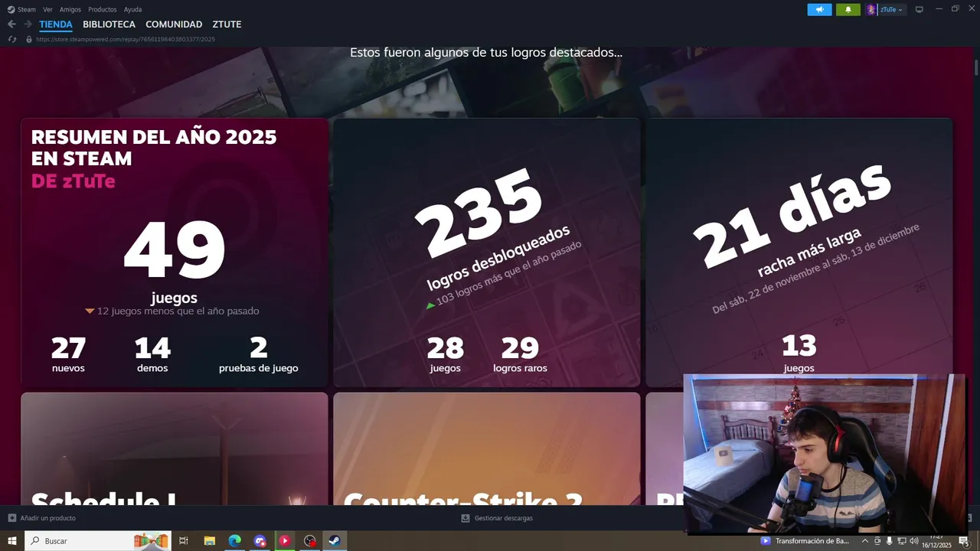This screenshot has height=551, width=980.
Task: Open the red play-button taskbar app
Action: [285, 541]
